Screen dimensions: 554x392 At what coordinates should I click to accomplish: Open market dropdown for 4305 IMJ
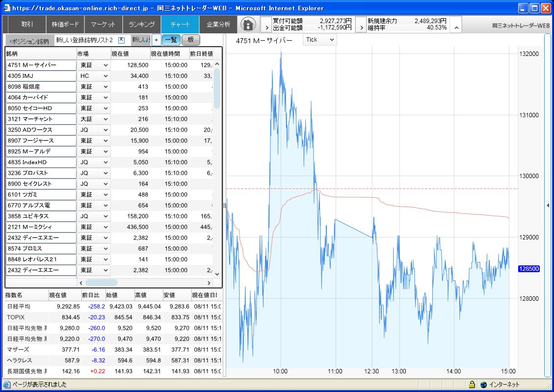[94, 76]
